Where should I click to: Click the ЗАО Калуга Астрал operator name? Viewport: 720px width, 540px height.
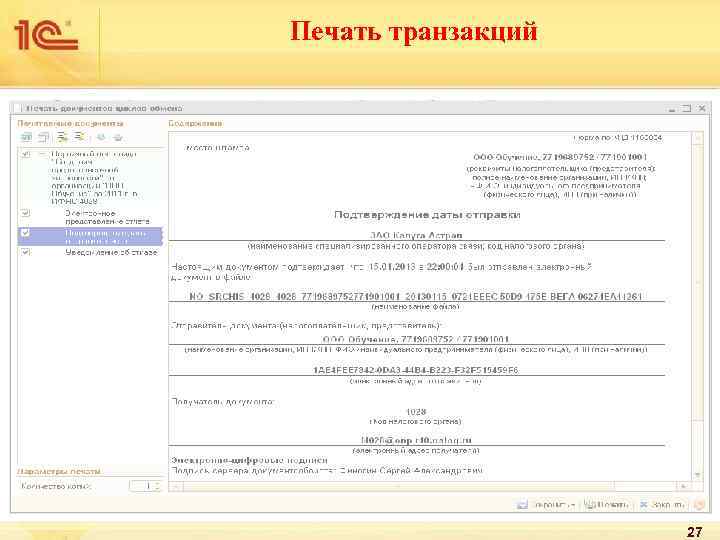[x=416, y=235]
